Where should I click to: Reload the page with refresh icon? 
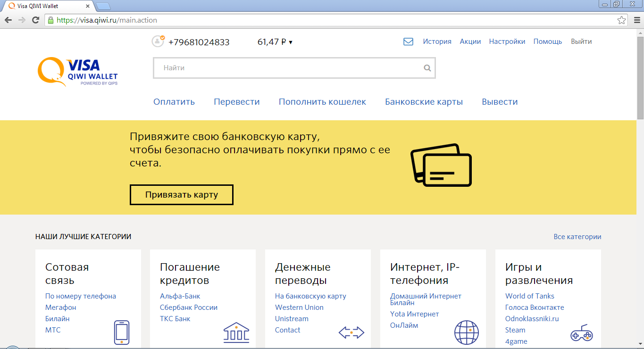pos(35,20)
